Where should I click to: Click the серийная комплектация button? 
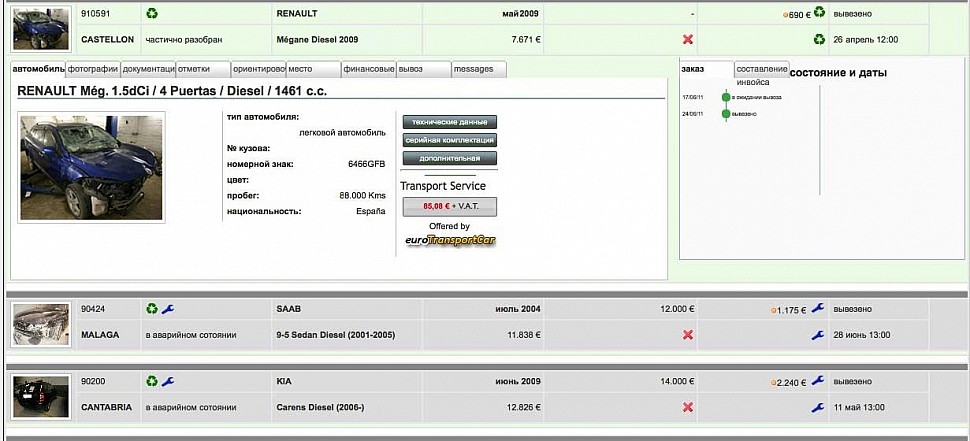click(x=450, y=140)
